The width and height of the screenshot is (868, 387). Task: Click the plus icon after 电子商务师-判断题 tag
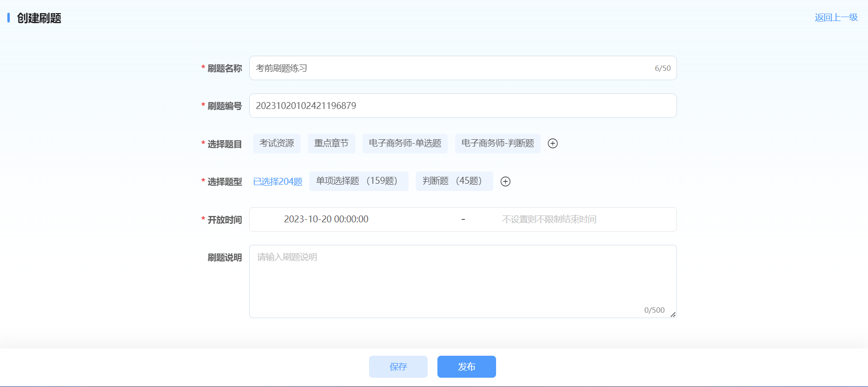click(553, 143)
